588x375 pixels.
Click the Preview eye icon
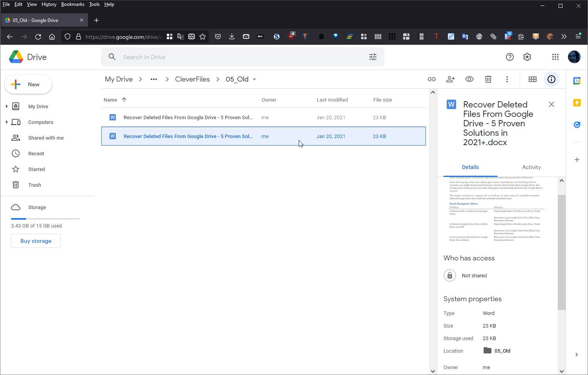click(469, 79)
